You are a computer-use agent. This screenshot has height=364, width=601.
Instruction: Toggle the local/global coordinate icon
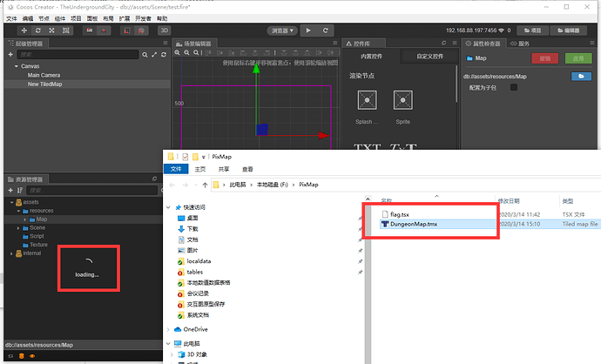pos(104,30)
